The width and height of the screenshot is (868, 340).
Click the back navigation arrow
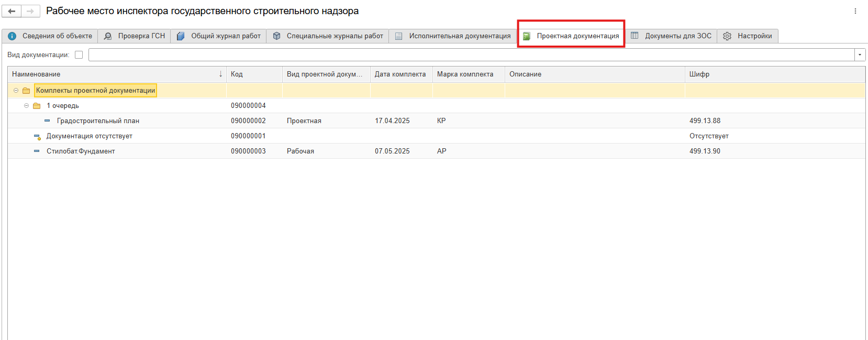[x=12, y=11]
